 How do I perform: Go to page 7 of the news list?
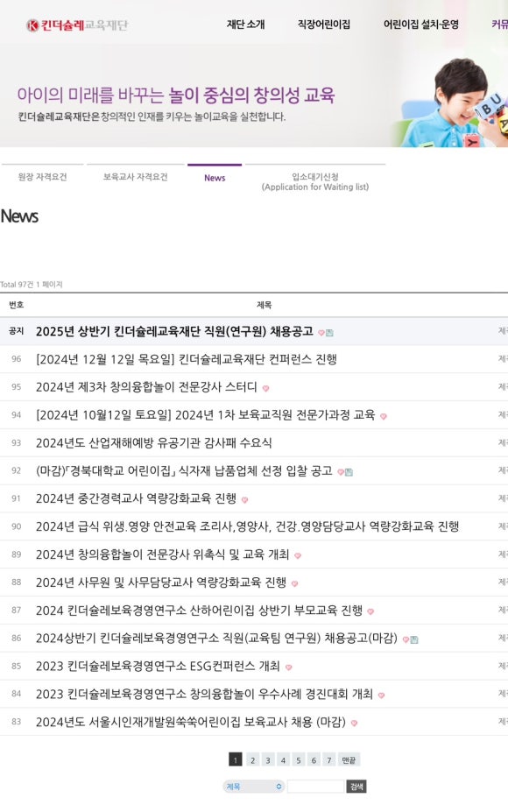[328, 759]
